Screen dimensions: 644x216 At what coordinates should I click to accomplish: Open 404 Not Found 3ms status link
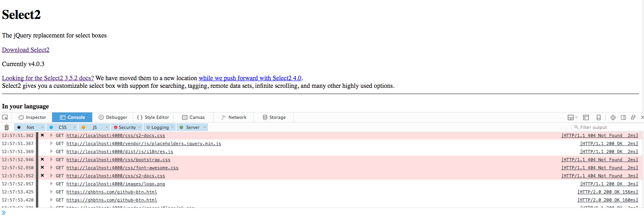click(600, 176)
